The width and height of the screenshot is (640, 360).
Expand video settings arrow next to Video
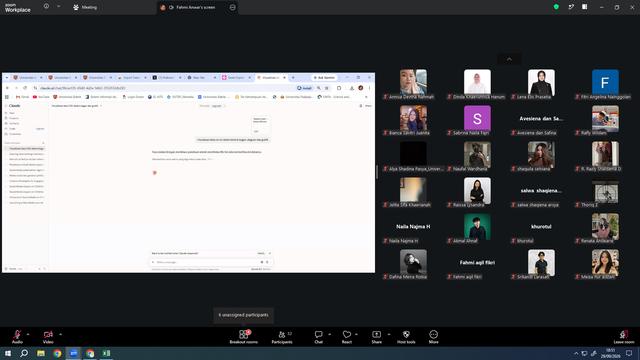coord(60,334)
